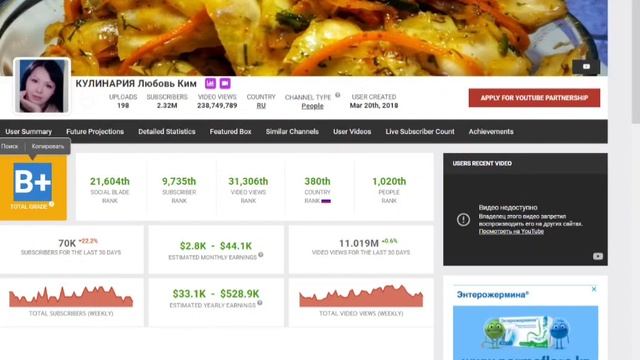Screen dimensions: 640x360
Task: Click the Энтерожермина ad image
Action: pyautogui.click(x=525, y=333)
